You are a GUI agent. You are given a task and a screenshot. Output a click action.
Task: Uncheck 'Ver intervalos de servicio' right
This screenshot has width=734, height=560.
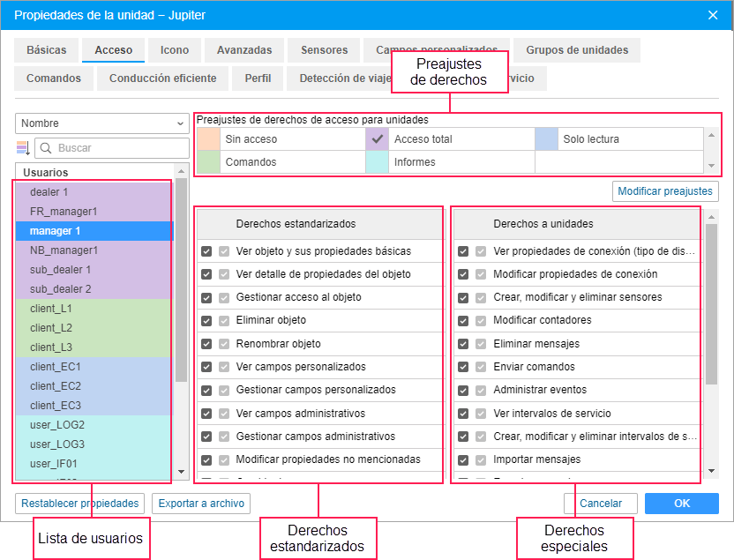463,414
